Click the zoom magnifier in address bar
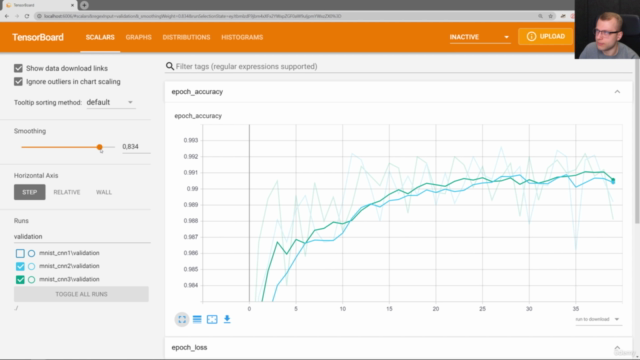The height and width of the screenshot is (360, 640). click(540, 16)
